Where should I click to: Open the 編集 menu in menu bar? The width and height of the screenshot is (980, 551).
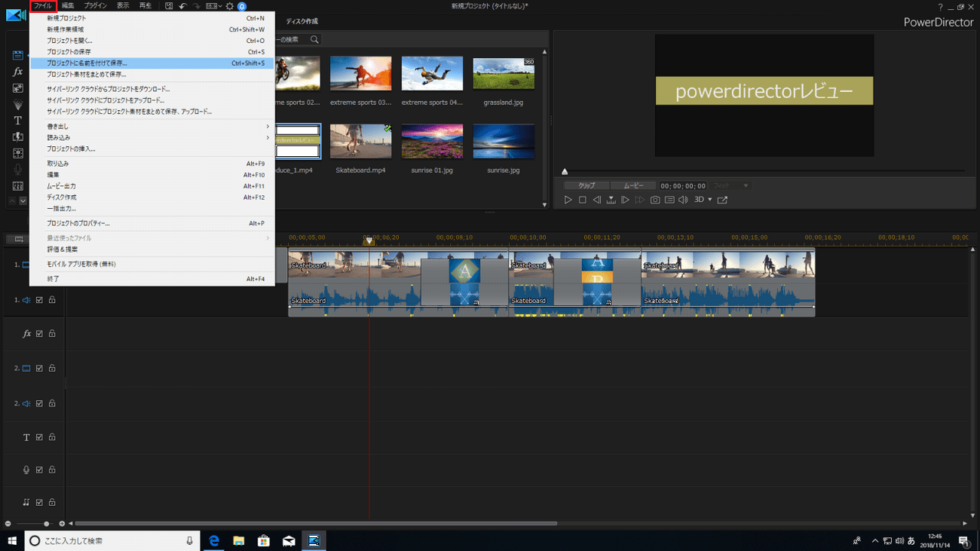click(68, 5)
